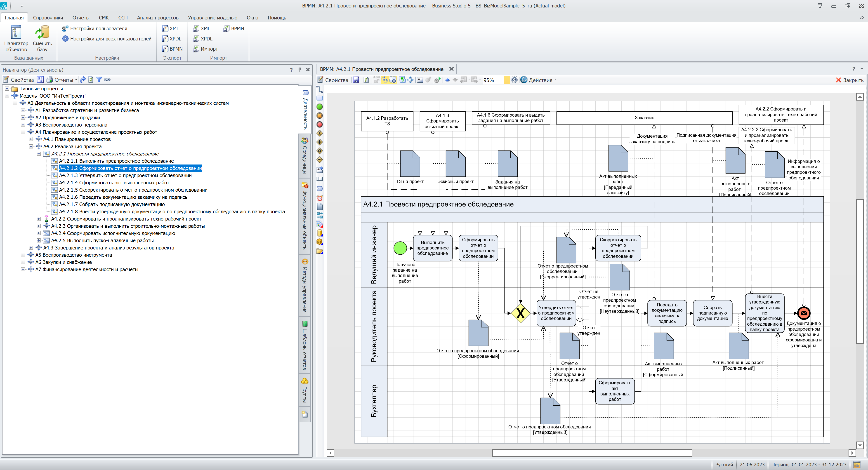
Task: Select A4.2.1.7 Собрать подписанную документацию item
Action: [x=112, y=204]
